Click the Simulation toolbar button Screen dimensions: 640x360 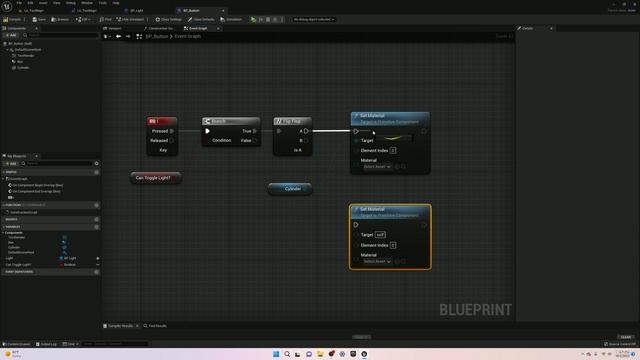[231, 19]
